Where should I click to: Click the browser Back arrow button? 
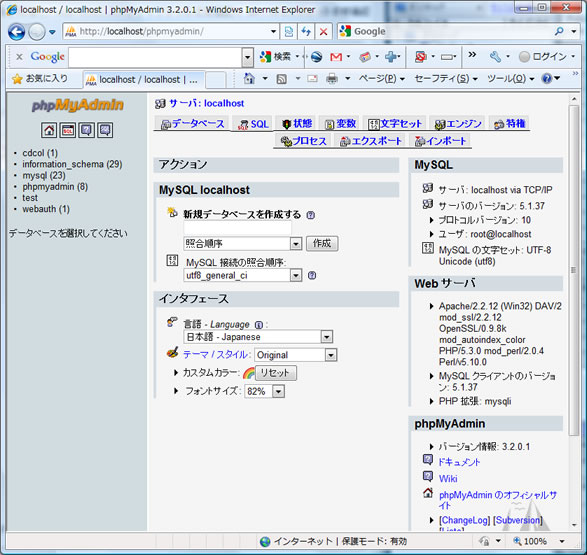click(x=16, y=32)
